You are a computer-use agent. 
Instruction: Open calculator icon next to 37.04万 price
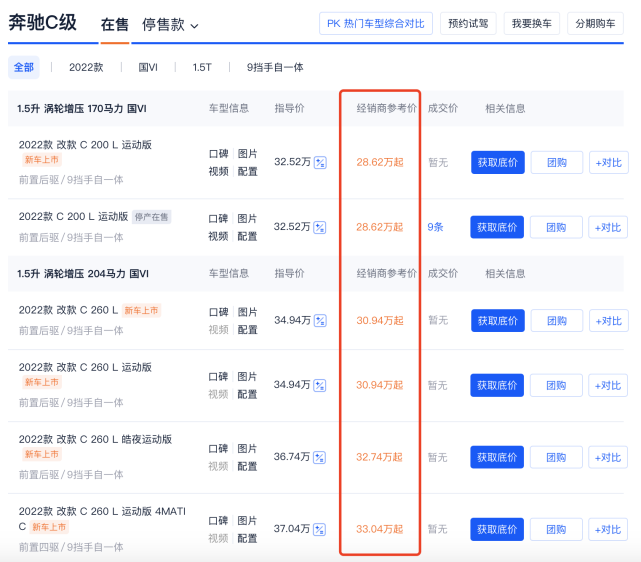click(319, 530)
